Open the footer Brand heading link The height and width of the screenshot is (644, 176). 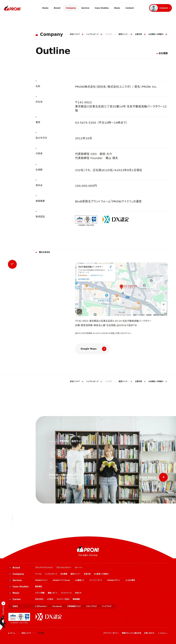coord(16,568)
